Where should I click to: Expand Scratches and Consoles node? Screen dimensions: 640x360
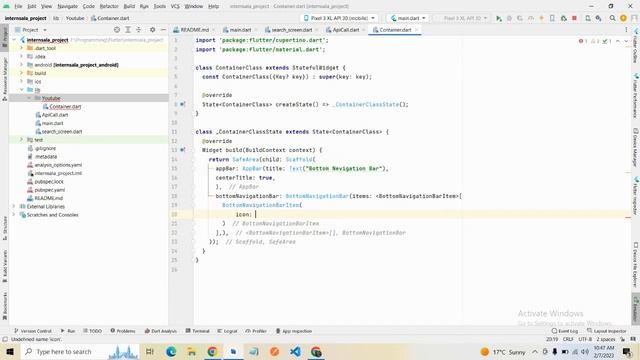tap(14, 215)
